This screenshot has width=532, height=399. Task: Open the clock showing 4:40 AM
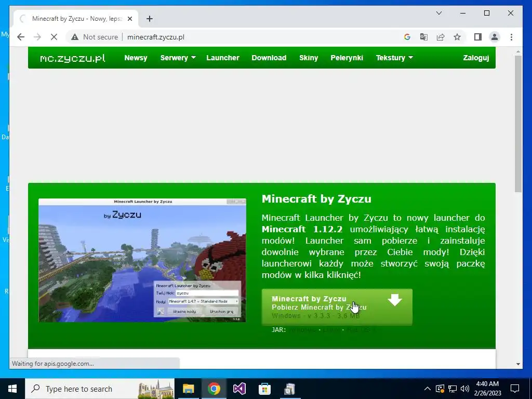[x=487, y=389]
